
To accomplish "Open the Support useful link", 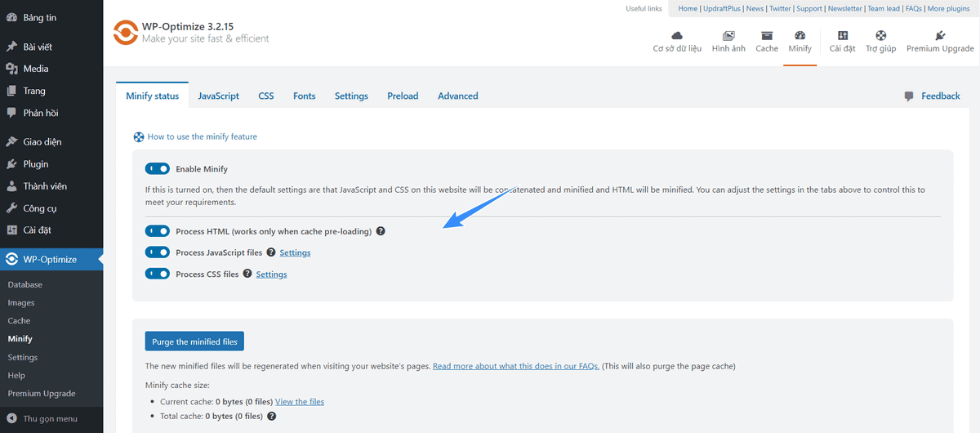I will 809,8.
